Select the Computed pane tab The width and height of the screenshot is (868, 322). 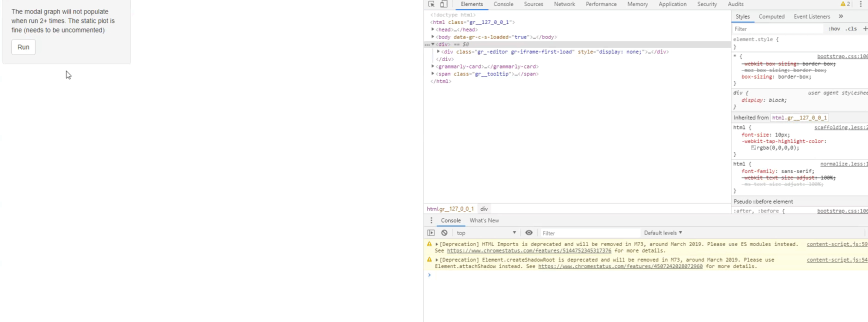771,16
